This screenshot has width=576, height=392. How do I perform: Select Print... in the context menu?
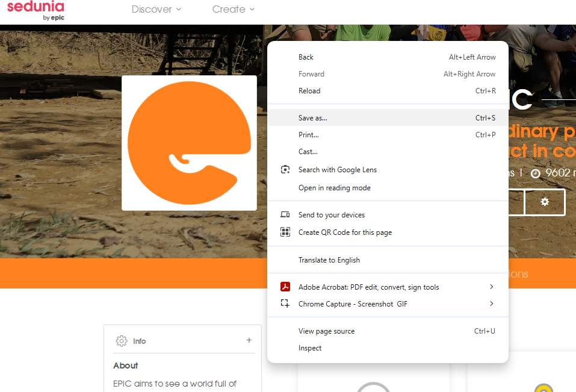pos(309,135)
